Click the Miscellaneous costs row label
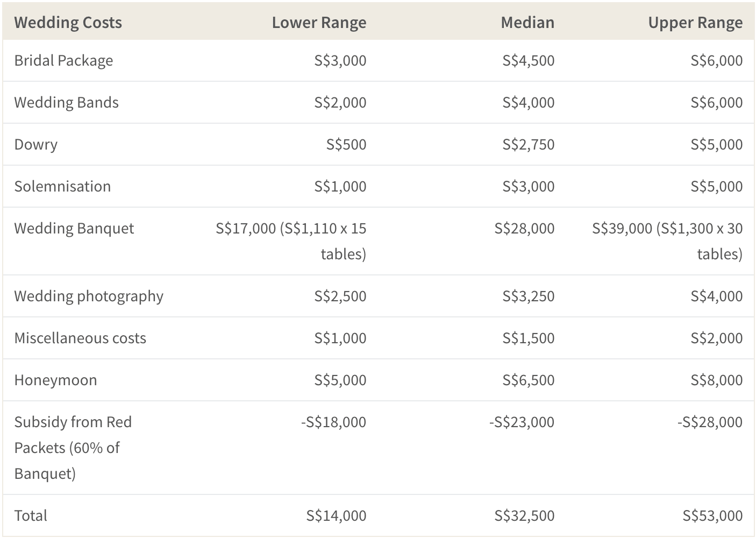 pos(80,338)
